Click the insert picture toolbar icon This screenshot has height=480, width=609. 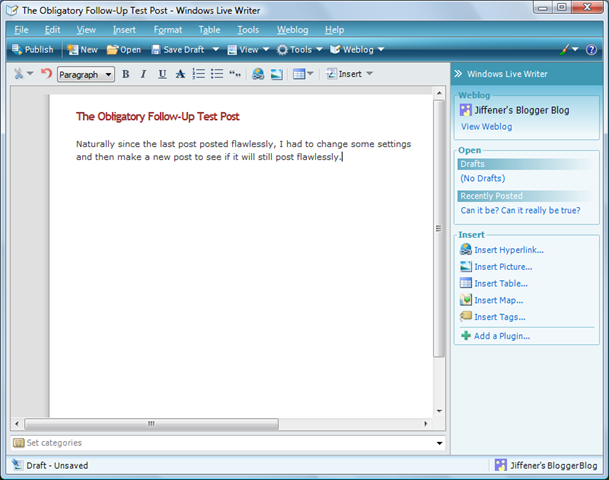pos(277,74)
